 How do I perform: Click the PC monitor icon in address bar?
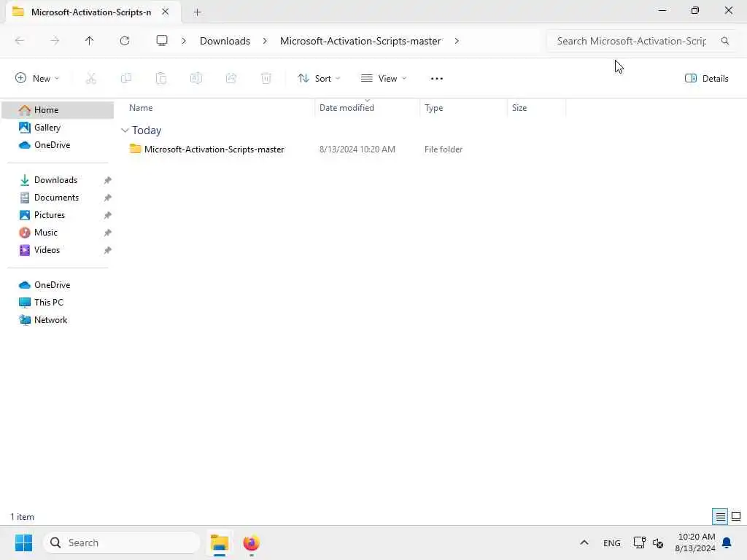pos(162,41)
